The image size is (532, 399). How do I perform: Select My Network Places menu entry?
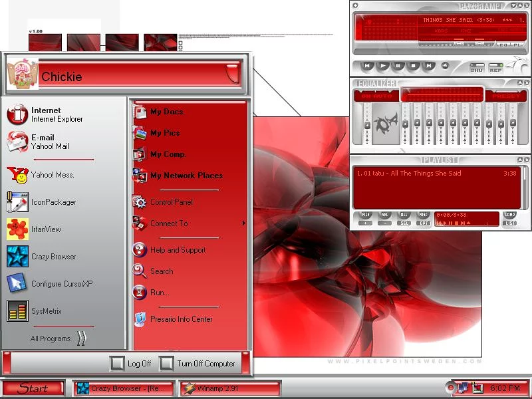pos(186,176)
